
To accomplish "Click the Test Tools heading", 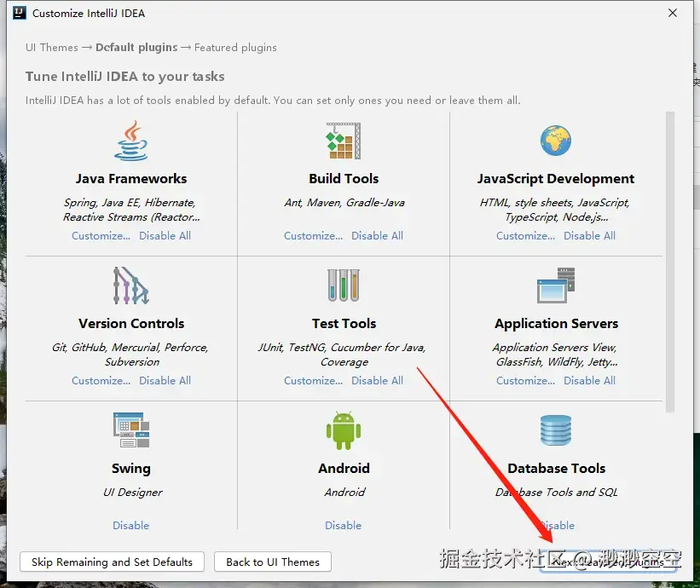I will tap(344, 323).
